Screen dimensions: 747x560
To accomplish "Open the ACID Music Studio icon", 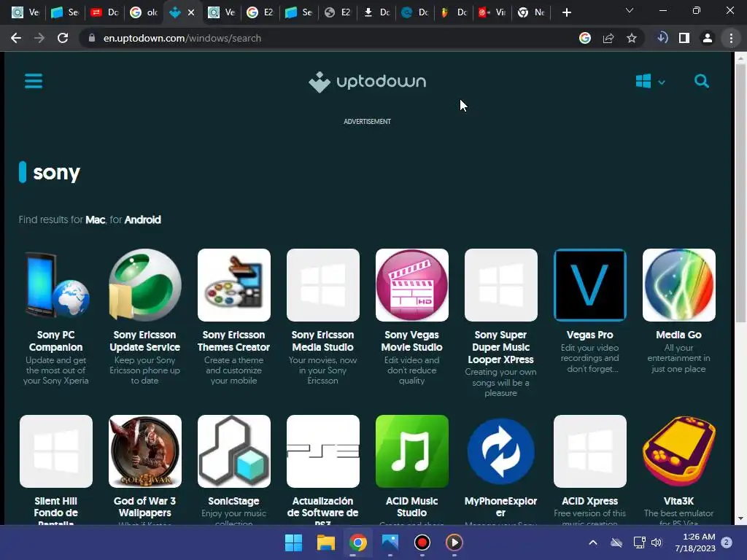I will point(412,451).
